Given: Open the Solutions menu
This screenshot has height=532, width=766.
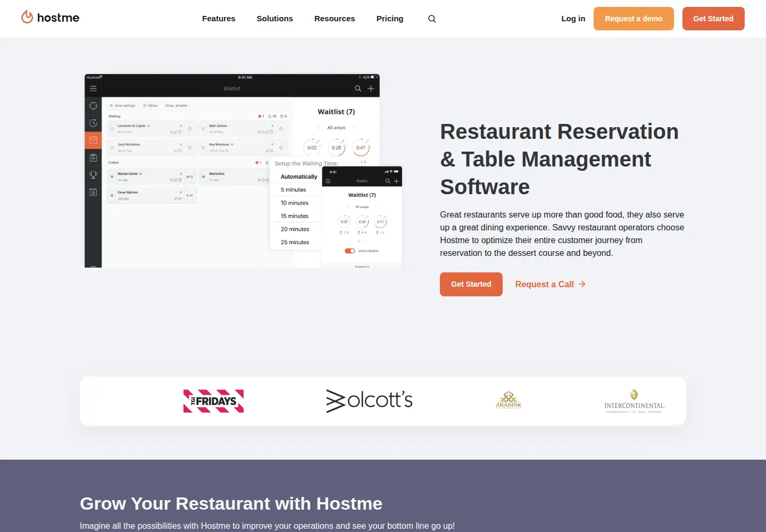Looking at the screenshot, I should (274, 19).
